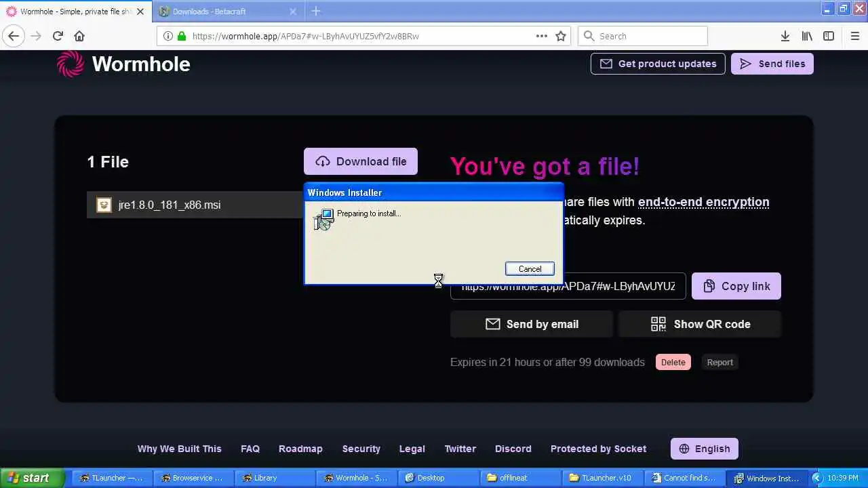Click the Delete button
Viewport: 868px width, 488px height.
pyautogui.click(x=673, y=362)
